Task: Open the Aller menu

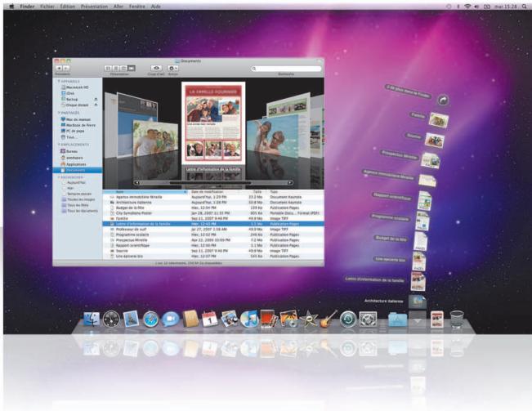Action: pyautogui.click(x=118, y=6)
